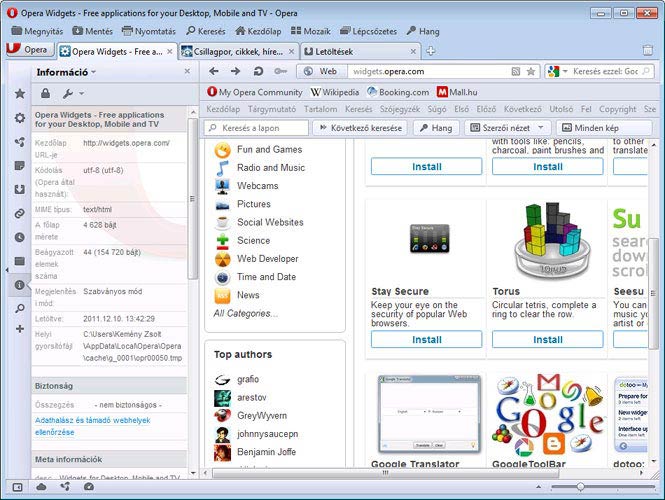Open the All Categories link
Screen dimensions: 665x500
(x=246, y=313)
